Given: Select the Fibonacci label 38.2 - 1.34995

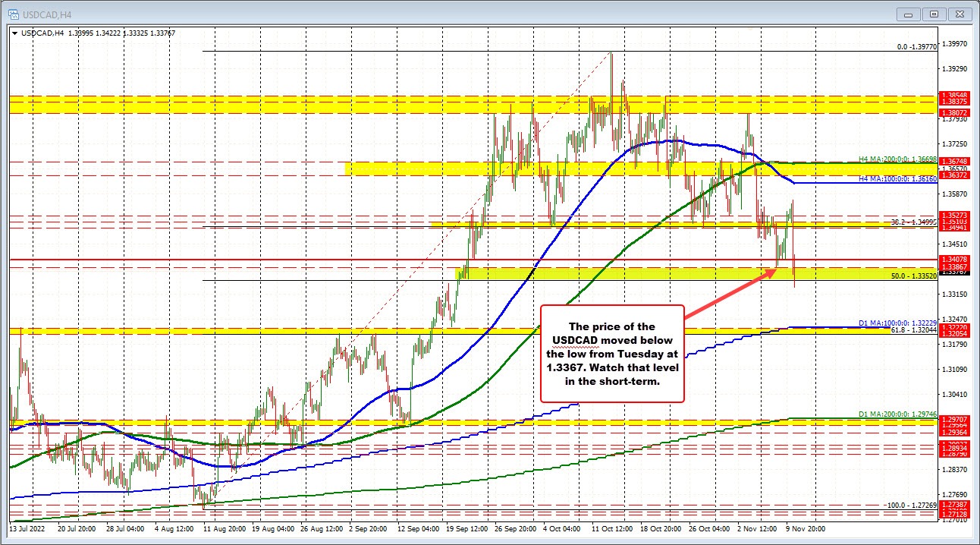Looking at the screenshot, I should [914, 222].
